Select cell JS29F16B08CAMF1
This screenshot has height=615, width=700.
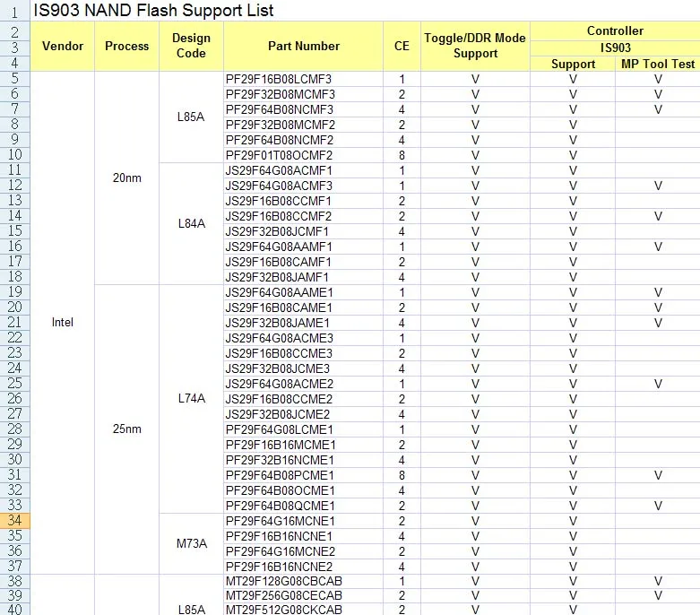[x=303, y=262]
